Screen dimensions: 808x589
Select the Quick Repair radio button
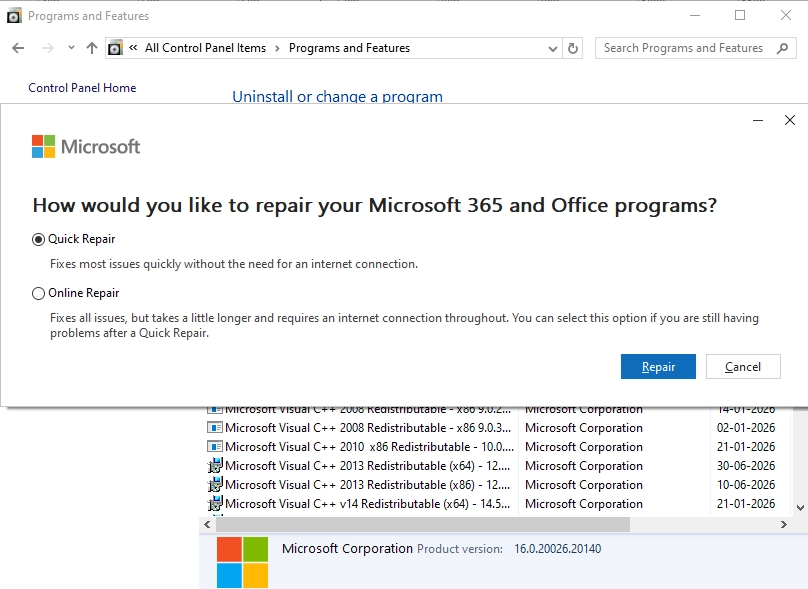click(x=38, y=239)
